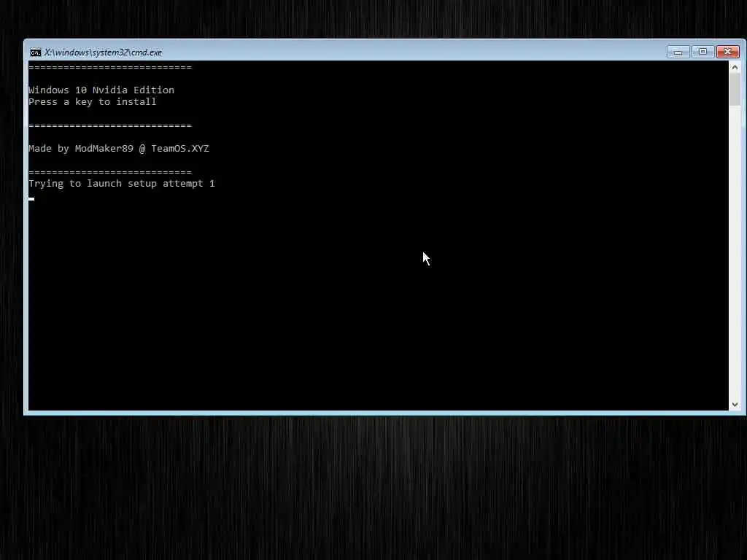Maximize the cmd.exe window
This screenshot has height=560, width=747.
tap(703, 52)
